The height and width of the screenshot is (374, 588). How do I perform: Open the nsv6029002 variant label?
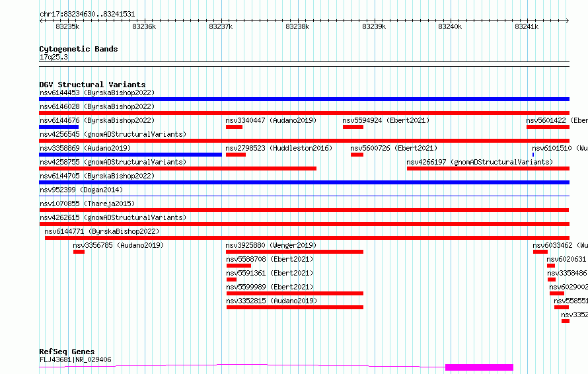pos(568,287)
